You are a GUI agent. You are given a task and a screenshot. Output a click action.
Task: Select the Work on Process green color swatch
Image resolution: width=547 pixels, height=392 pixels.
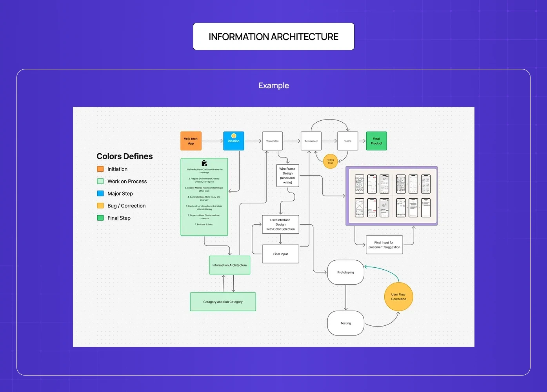click(x=100, y=181)
